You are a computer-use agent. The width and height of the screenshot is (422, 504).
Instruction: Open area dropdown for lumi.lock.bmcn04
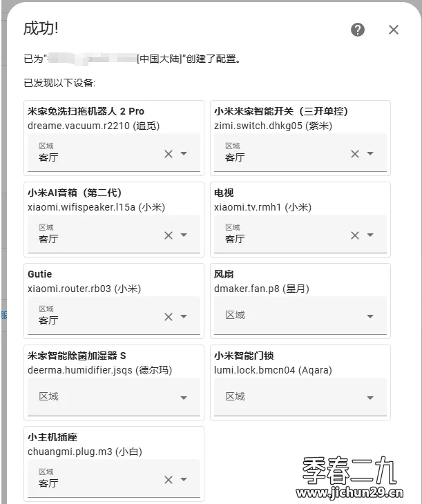pyautogui.click(x=370, y=398)
